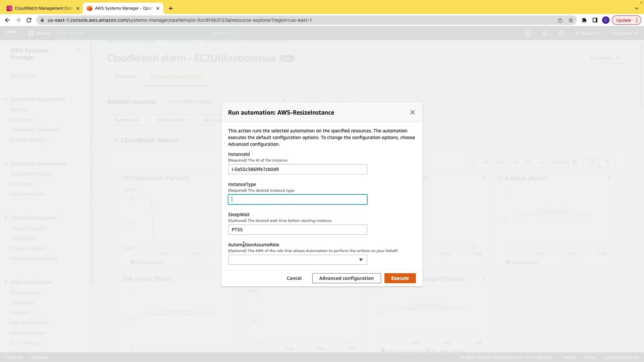This screenshot has height=362, width=644.
Task: Select the AWS Systems Manager tab
Action: pos(123,8)
